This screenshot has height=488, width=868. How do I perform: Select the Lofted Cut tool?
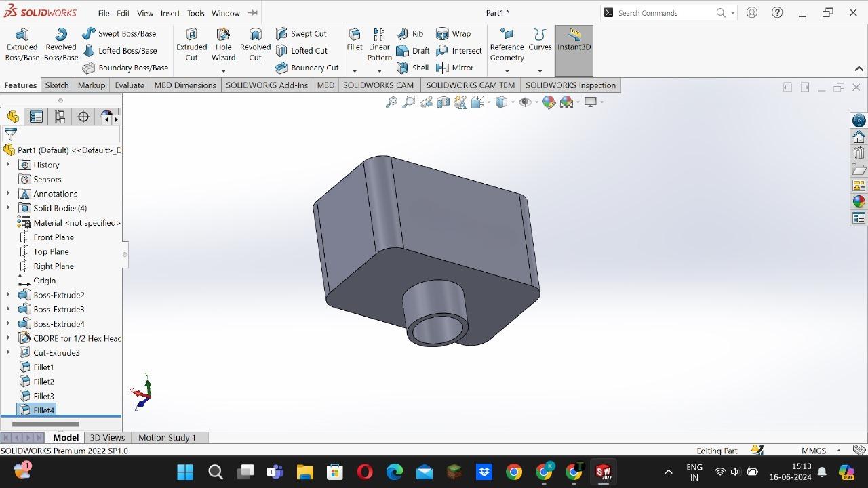302,51
